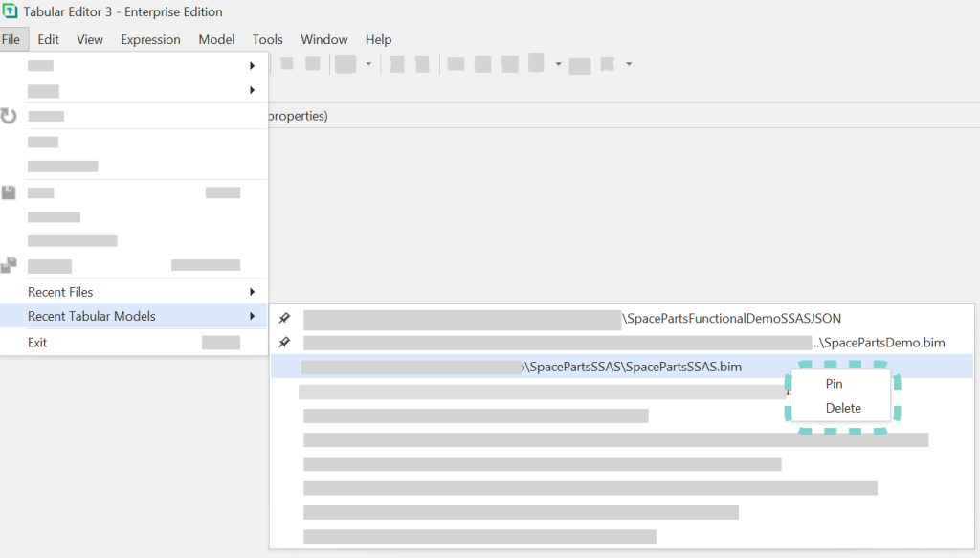
Task: Choose Pin in the context menu
Action: pos(840,384)
